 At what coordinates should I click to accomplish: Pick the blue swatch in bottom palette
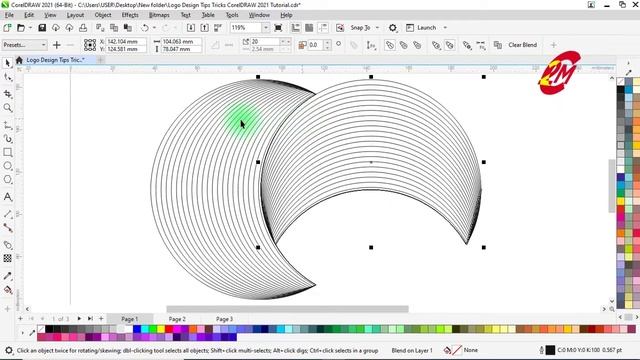click(137, 329)
